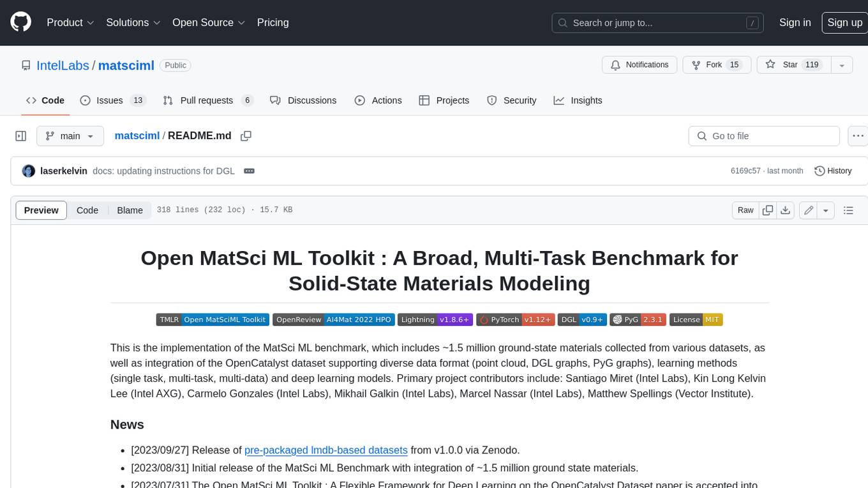This screenshot has width=868, height=488.
Task: Open the edit options dropdown arrow
Action: coord(826,210)
